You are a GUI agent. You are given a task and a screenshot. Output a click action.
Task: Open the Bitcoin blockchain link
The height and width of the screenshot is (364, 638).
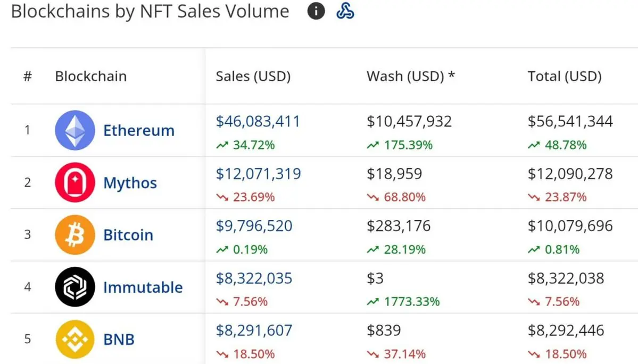(128, 235)
